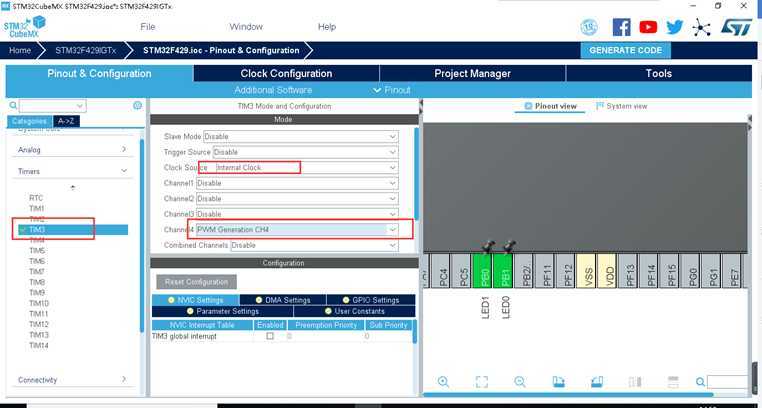Image resolution: width=762 pixels, height=408 pixels.
Task: Select the VSS pin on the chip
Action: pyautogui.click(x=587, y=271)
